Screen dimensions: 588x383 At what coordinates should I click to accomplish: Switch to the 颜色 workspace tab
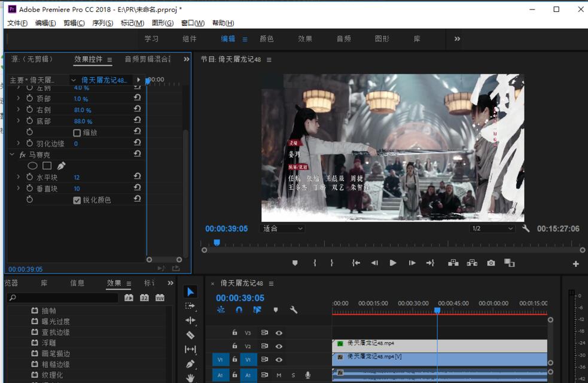(x=267, y=38)
